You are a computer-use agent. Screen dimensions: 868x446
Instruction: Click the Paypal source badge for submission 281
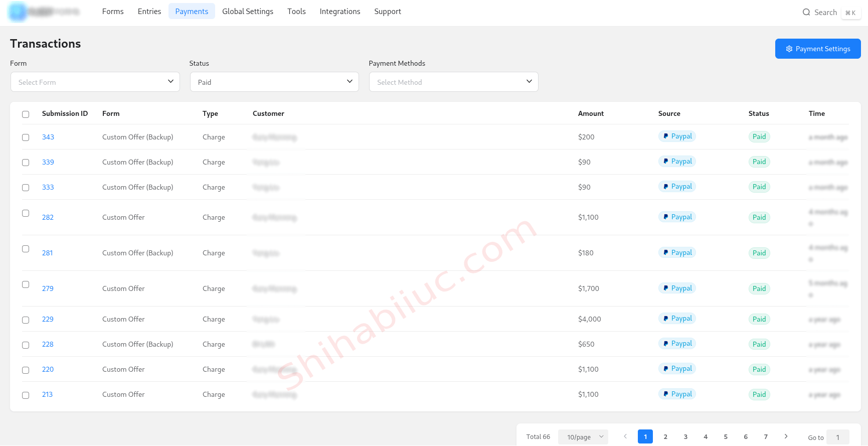pos(677,253)
